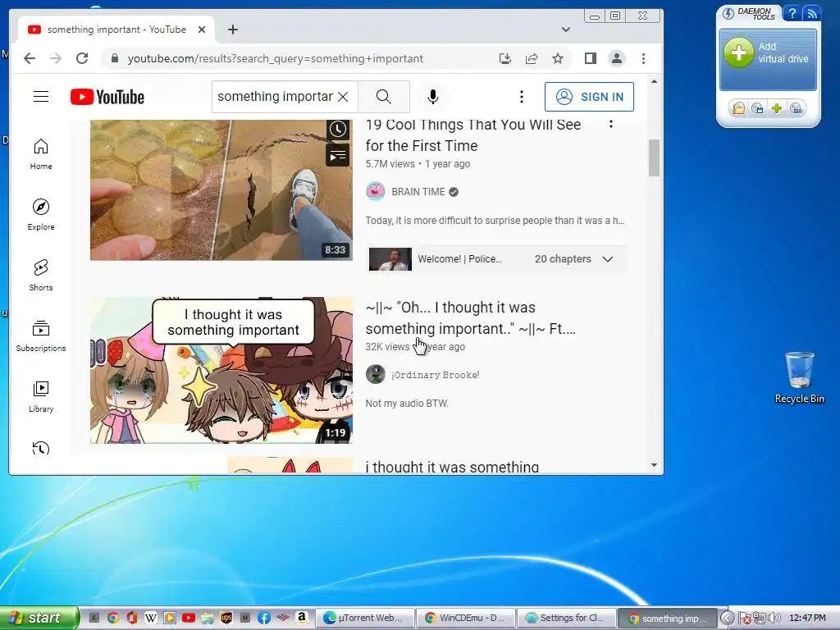The height and width of the screenshot is (630, 840).
Task: Click Watch later clock on first thumbnail
Action: (x=337, y=129)
